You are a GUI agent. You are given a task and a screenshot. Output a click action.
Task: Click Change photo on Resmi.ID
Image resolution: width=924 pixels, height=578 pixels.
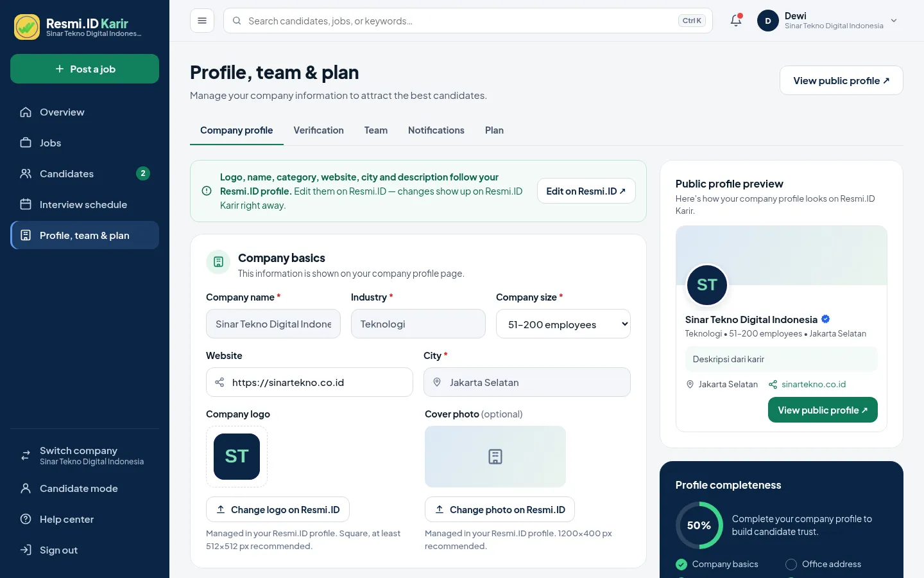500,509
